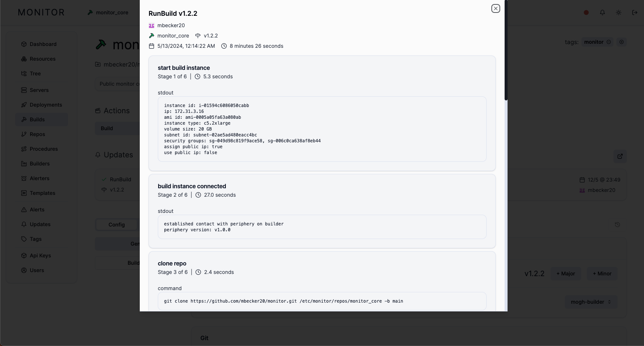Viewport: 644px width, 346px height.
Task: Click the Resources boxes icon
Action: [24, 59]
